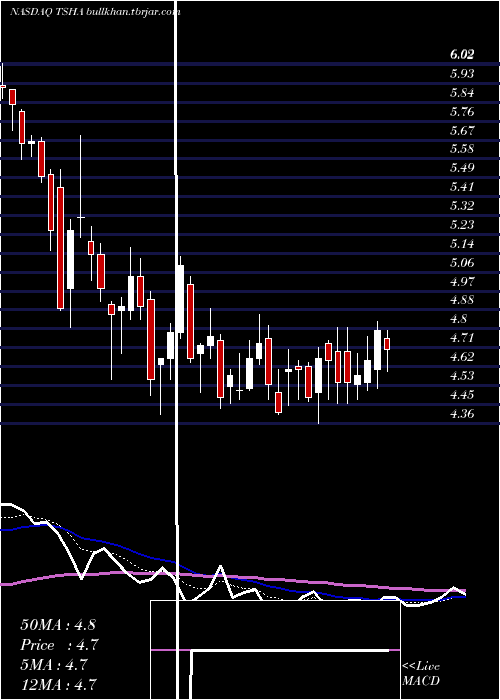
Task: Select the 12MA : 4.7 readout
Action: 59,684
